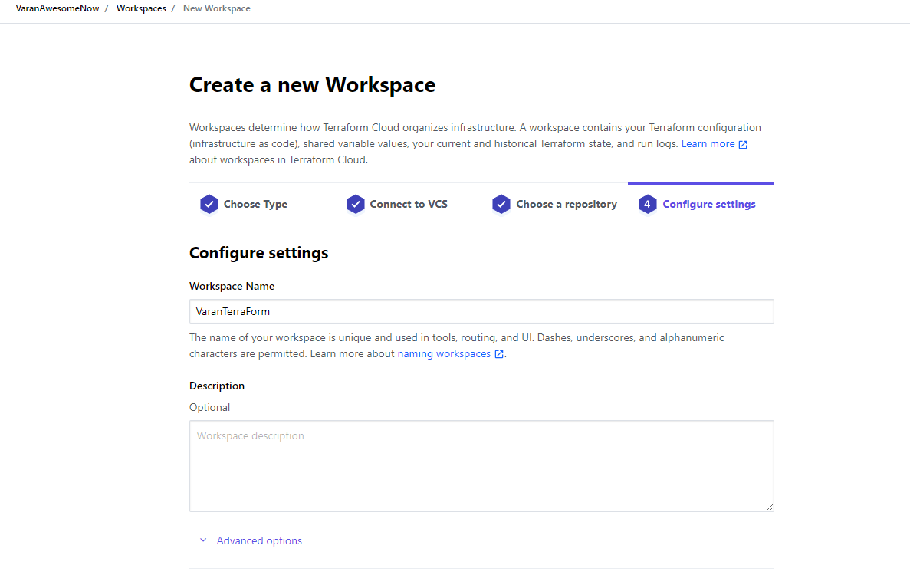Open the Learn more link about workspaces
The image size is (910, 588).
(709, 143)
